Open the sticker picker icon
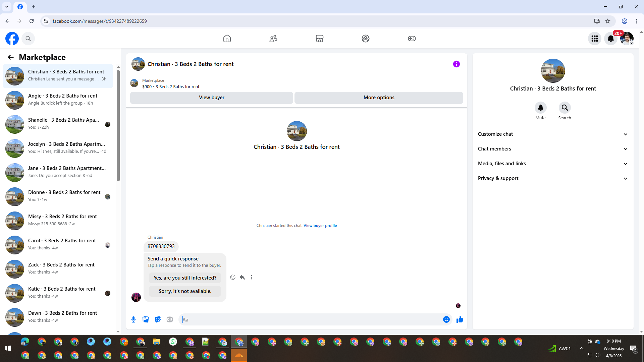 158,319
